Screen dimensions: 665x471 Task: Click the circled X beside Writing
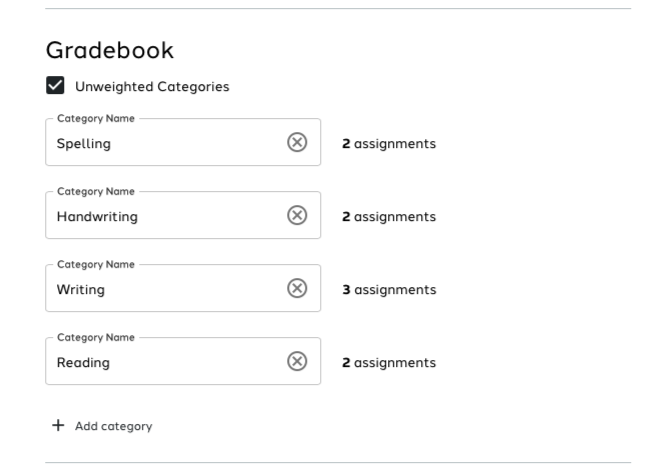(297, 288)
